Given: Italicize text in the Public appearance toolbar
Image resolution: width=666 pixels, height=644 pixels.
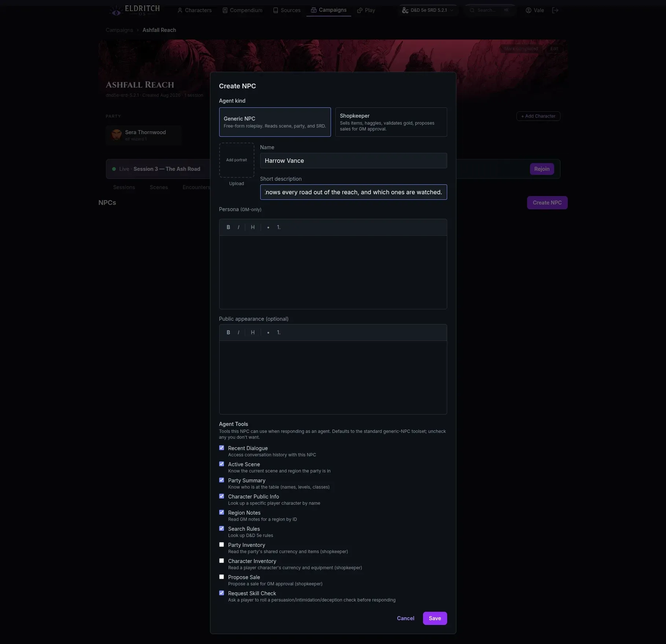Looking at the screenshot, I should (x=239, y=332).
